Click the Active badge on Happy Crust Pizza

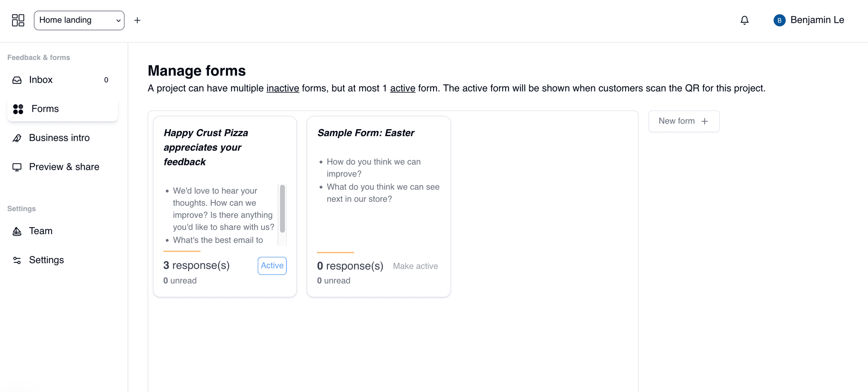pos(272,266)
